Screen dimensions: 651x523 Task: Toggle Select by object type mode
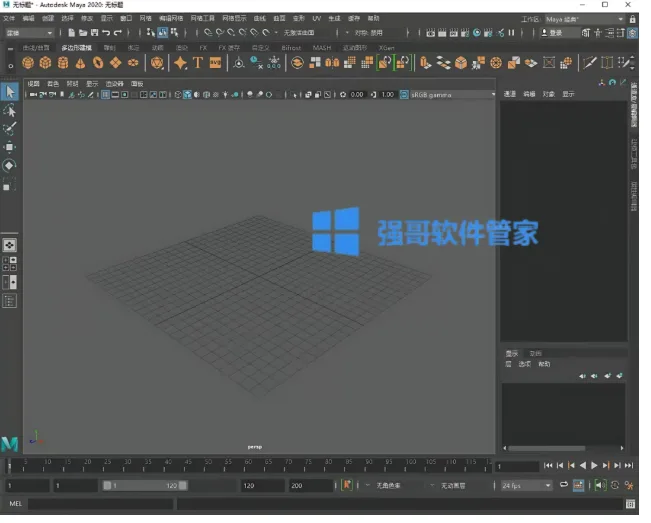[162, 33]
